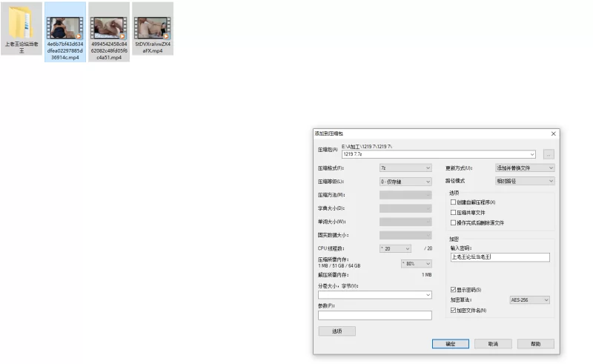This screenshot has height=364, width=593.
Task: Open the CPU 线程数 dropdown
Action: click(x=405, y=248)
